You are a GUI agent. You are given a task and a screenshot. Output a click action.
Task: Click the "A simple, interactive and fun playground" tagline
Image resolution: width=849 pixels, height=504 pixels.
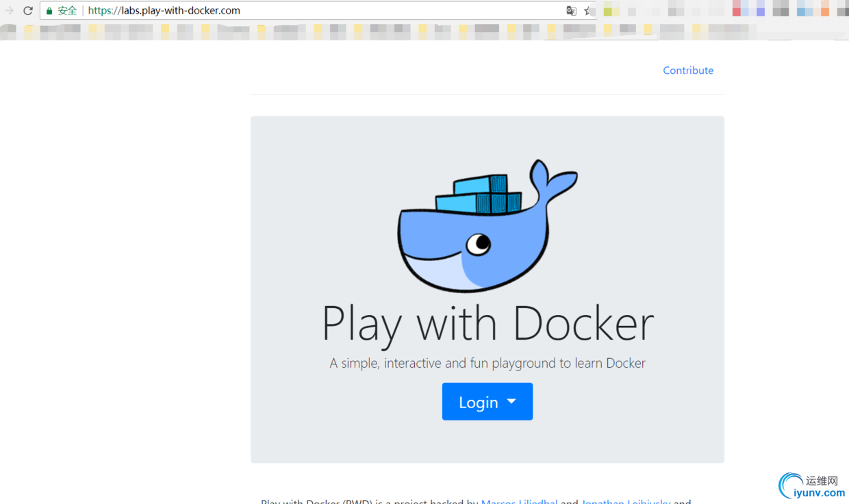point(487,363)
